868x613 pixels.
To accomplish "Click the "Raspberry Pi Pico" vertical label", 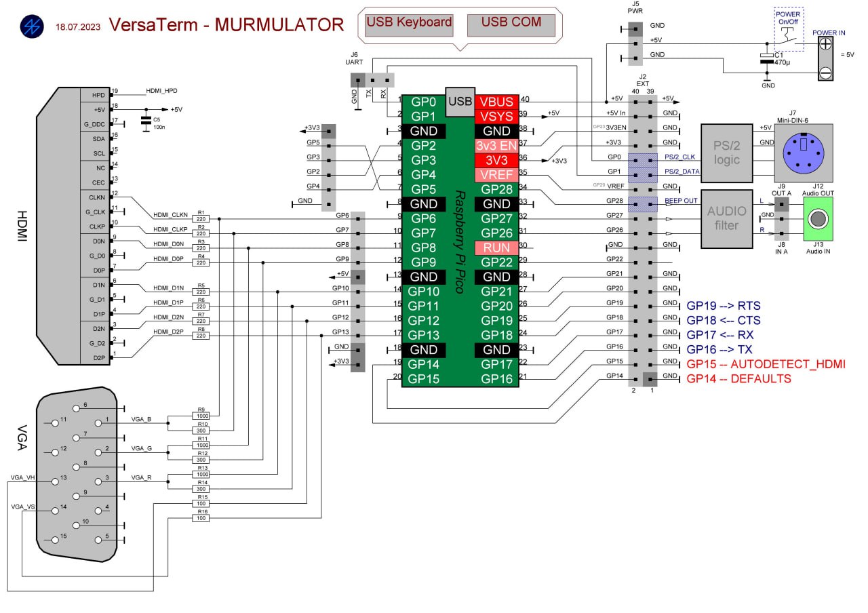I will point(460,241).
